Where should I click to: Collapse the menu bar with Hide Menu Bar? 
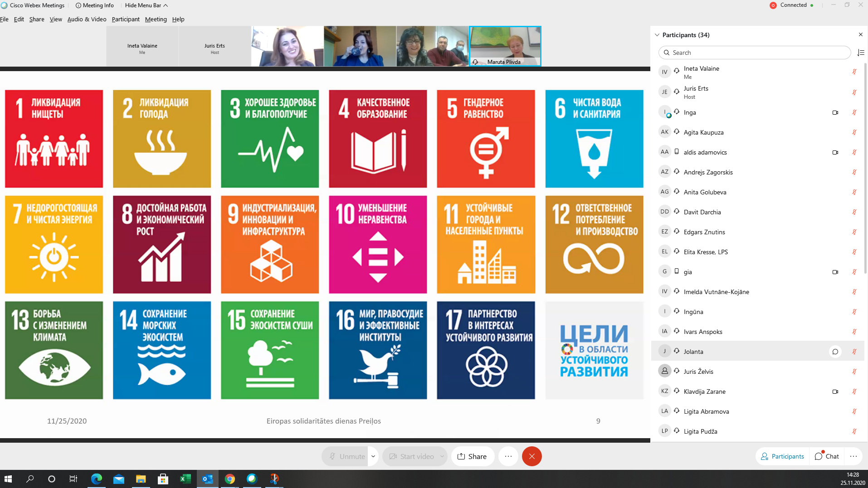(146, 5)
